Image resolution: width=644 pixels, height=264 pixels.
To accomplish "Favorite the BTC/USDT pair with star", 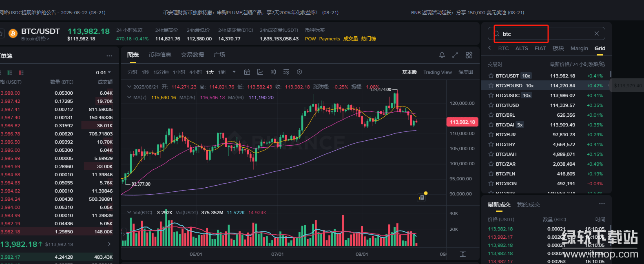I will click(491, 76).
